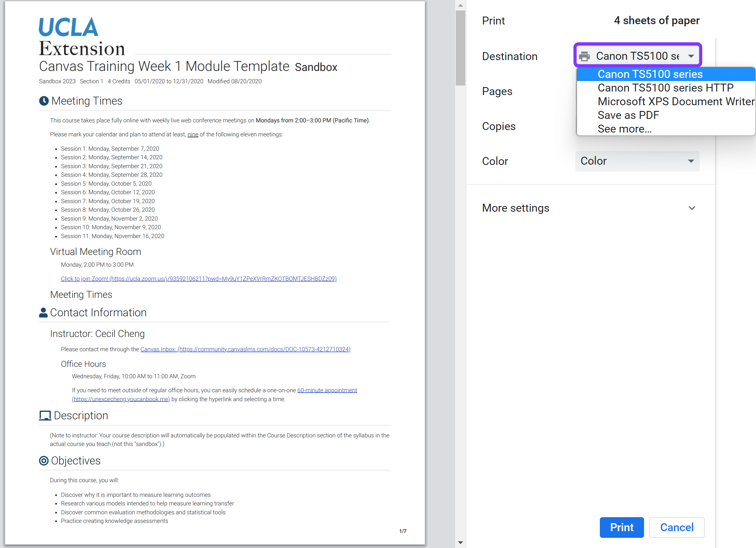Viewport: 756px width, 548px height.
Task: Click the scroll-down arrow on the preview scrollbar
Action: tap(460, 542)
